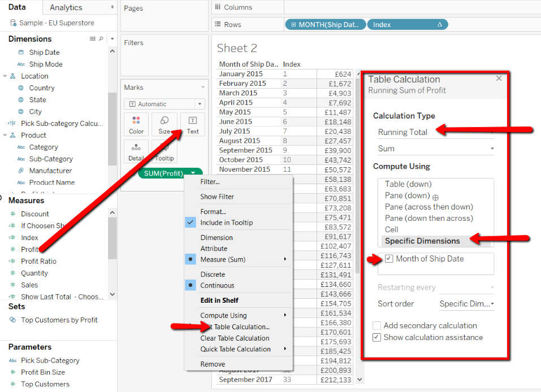Click the Tooltip marks card
The image size is (541, 392).
(x=165, y=151)
